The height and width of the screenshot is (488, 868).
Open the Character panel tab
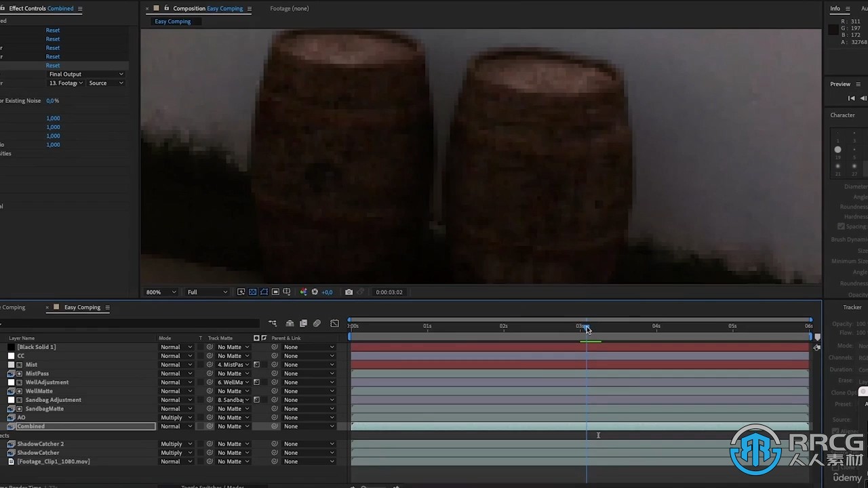click(843, 115)
